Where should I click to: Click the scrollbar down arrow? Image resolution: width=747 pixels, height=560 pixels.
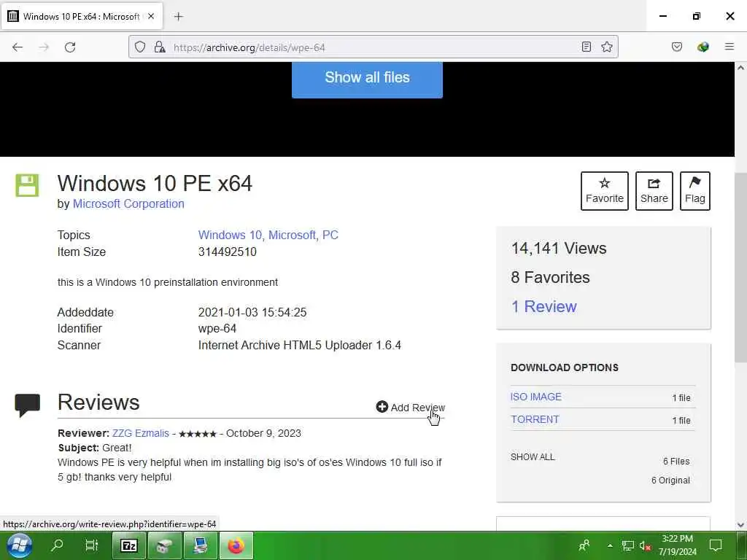coord(741,525)
